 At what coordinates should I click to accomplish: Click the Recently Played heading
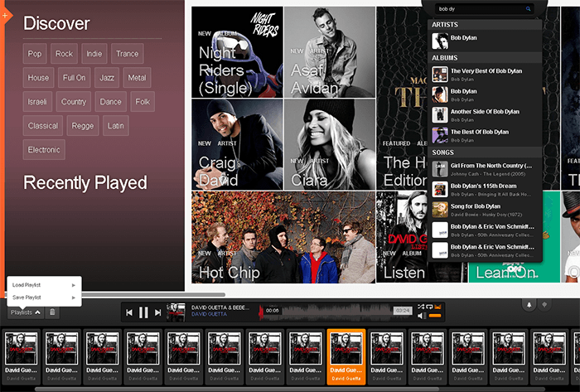click(85, 182)
